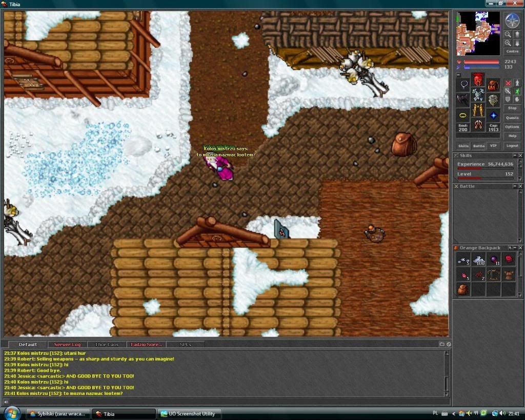Click the blue mana bar

[481, 67]
